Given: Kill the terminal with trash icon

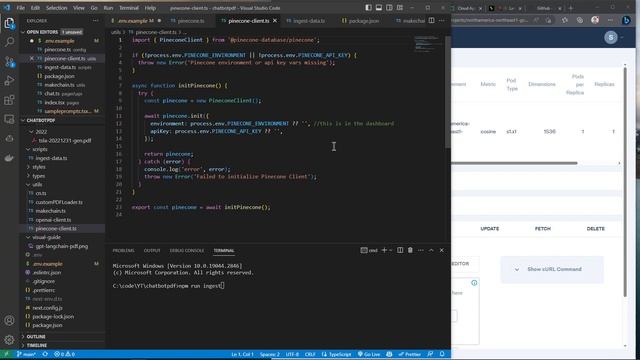Looking at the screenshot, I should [x=410, y=250].
